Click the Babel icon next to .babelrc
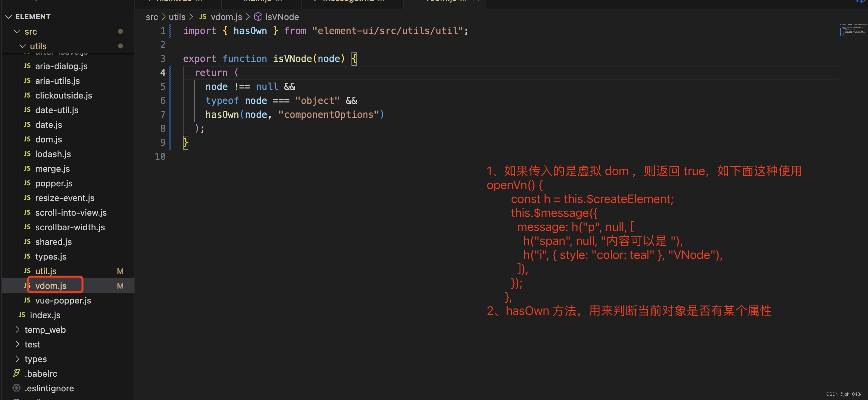Screen dimensions: 868x400 16,373
